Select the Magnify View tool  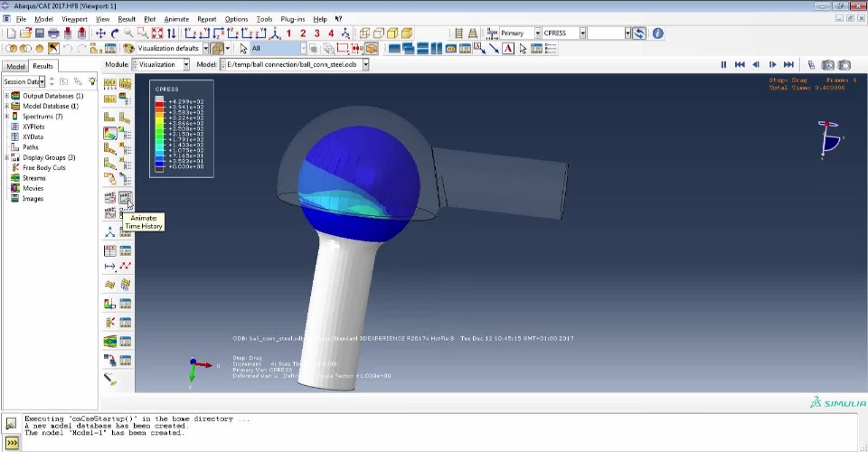[128, 33]
